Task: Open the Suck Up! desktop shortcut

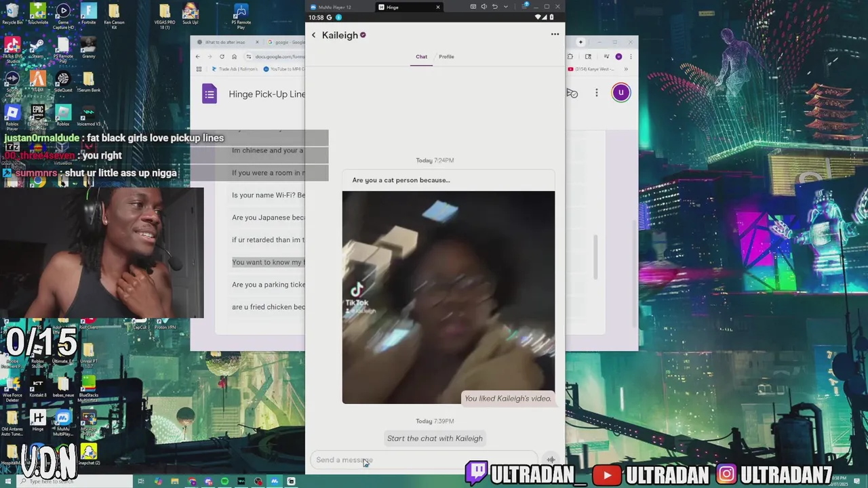Action: pyautogui.click(x=191, y=14)
